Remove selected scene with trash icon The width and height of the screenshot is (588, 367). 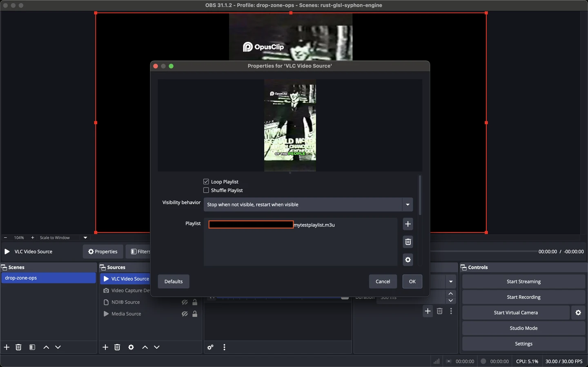click(18, 347)
